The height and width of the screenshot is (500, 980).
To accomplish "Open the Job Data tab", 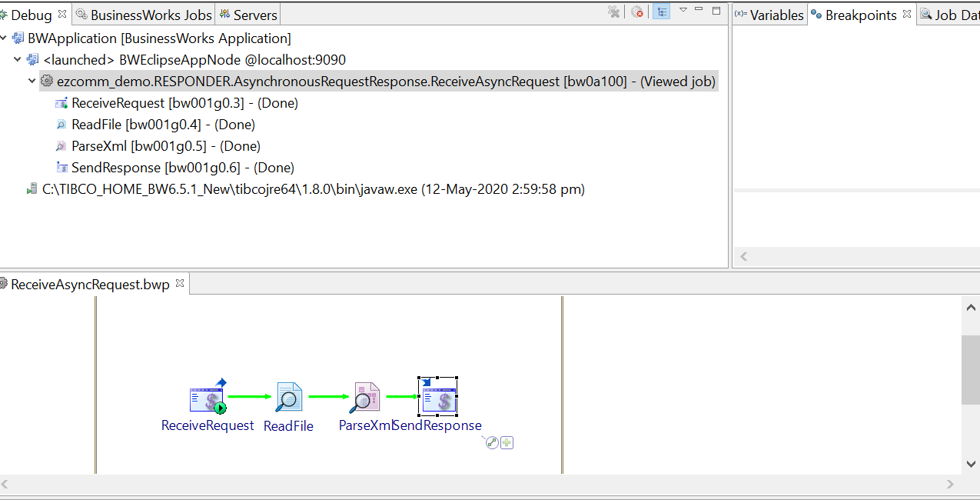I will (x=949, y=15).
